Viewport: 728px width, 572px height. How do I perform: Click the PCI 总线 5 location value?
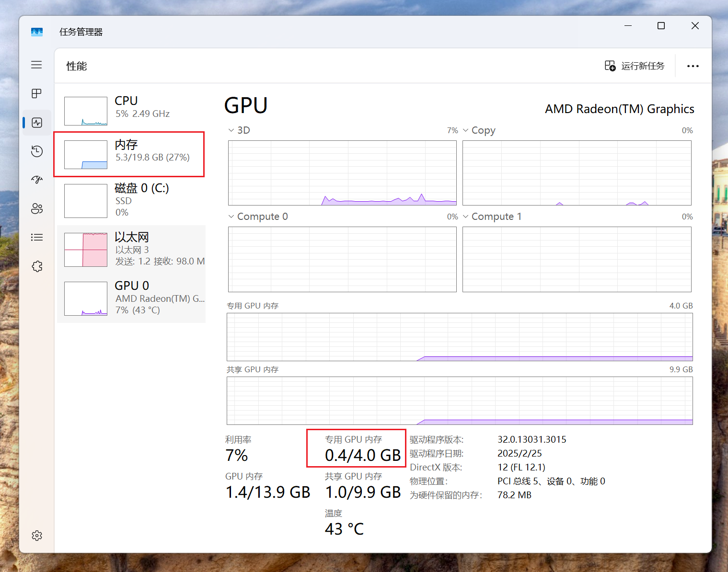(551, 481)
